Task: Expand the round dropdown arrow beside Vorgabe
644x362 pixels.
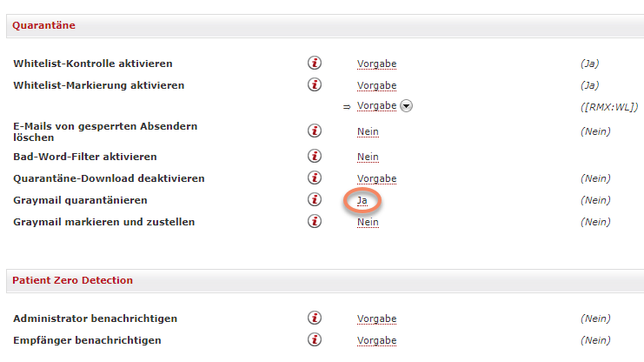Action: pyautogui.click(x=406, y=106)
